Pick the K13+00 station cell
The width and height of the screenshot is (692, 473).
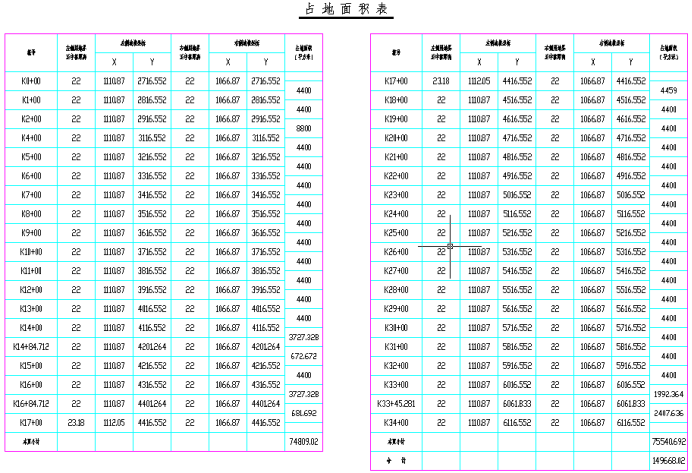click(x=31, y=309)
